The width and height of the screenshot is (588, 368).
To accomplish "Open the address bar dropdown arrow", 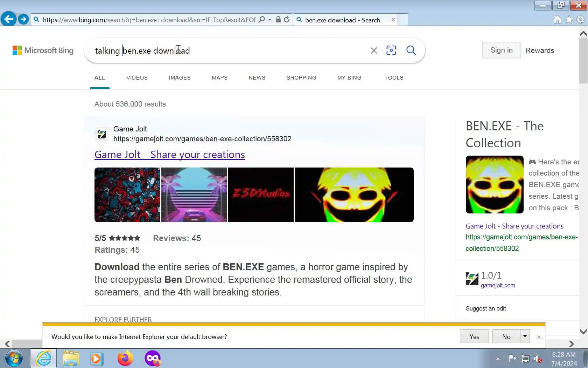I will 269,20.
